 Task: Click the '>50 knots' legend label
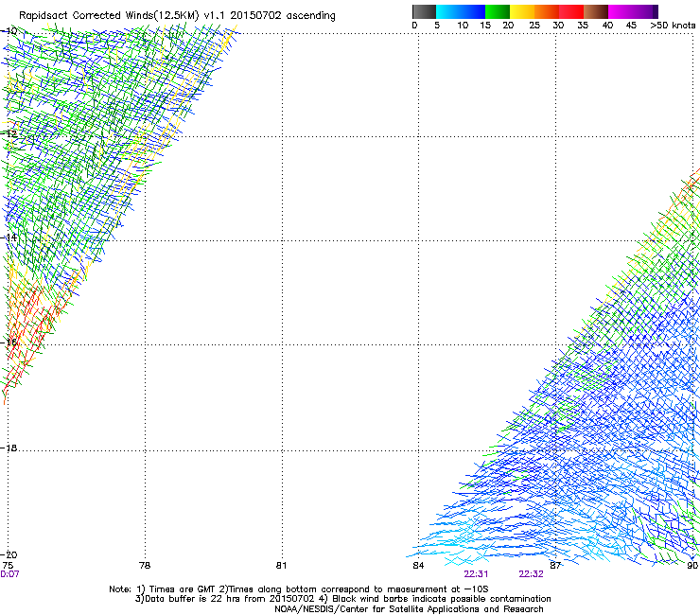673,25
